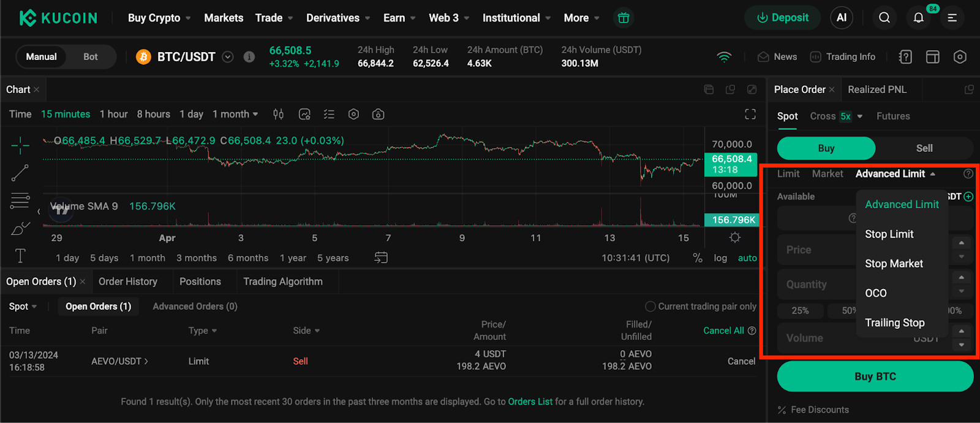Open chart indicators icon
980x423 pixels.
pos(304,114)
